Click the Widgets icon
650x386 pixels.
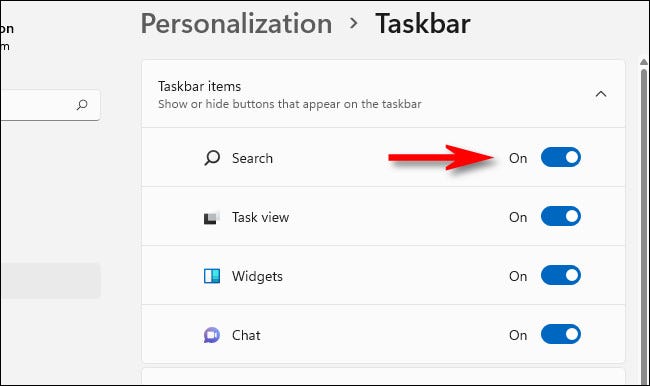point(212,276)
